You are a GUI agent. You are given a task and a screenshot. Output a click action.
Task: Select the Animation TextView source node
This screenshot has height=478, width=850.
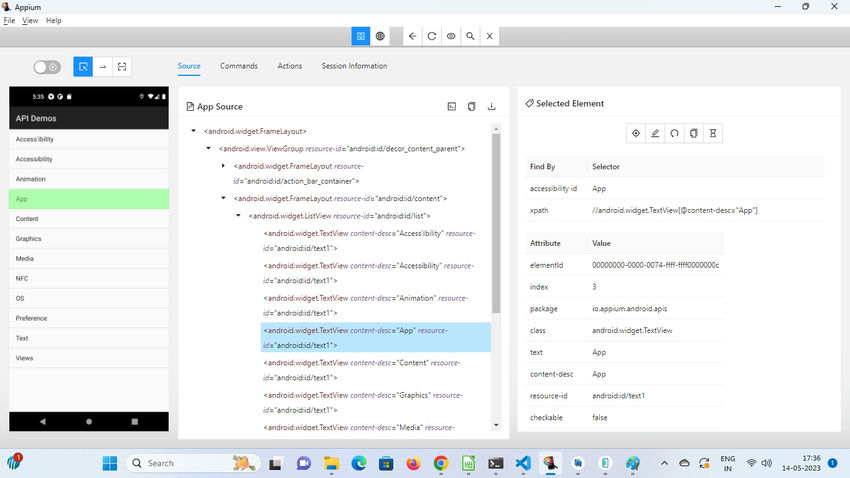point(365,306)
